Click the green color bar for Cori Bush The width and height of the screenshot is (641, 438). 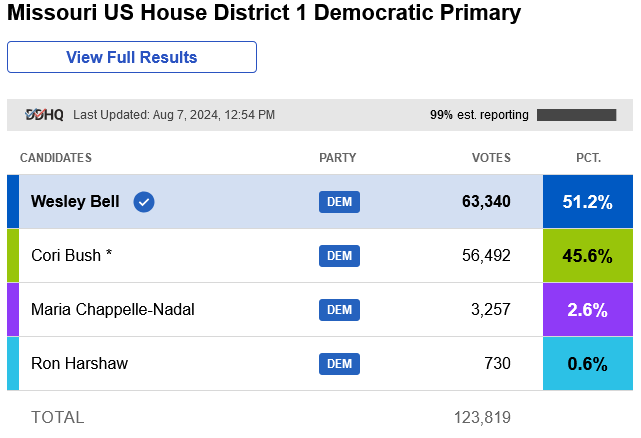(13, 256)
